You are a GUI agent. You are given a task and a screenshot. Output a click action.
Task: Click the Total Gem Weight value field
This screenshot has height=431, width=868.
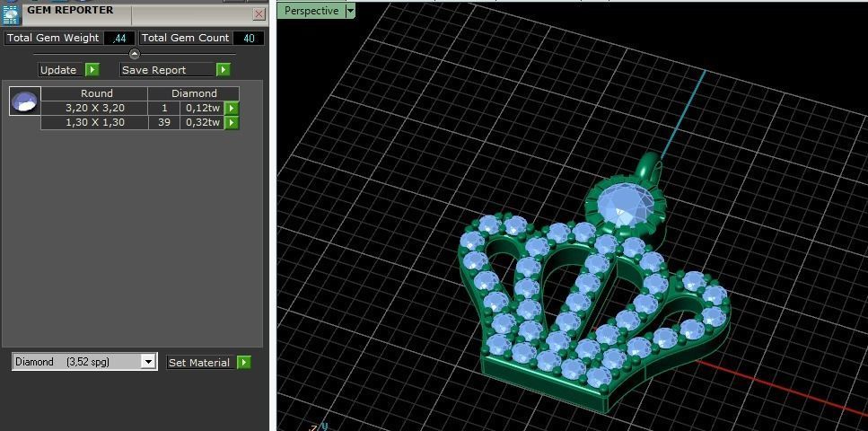coord(119,39)
